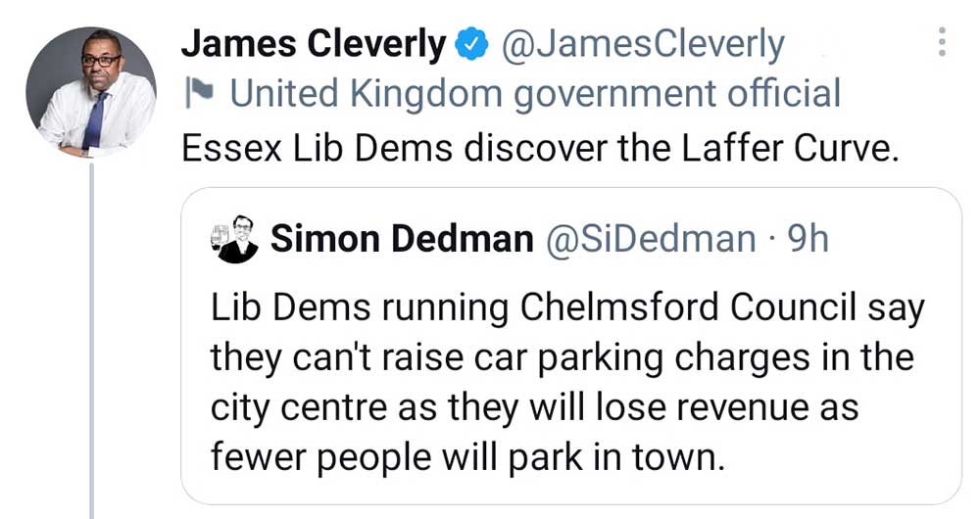Screen dimensions: 980x519
Task: Click the 9h timestamp on quoted tweet
Action: click(x=808, y=239)
